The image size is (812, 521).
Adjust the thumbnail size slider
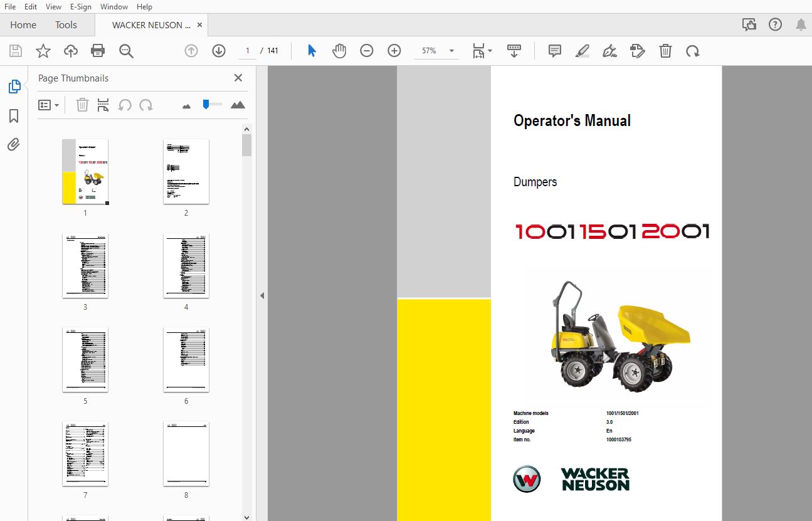(x=212, y=105)
